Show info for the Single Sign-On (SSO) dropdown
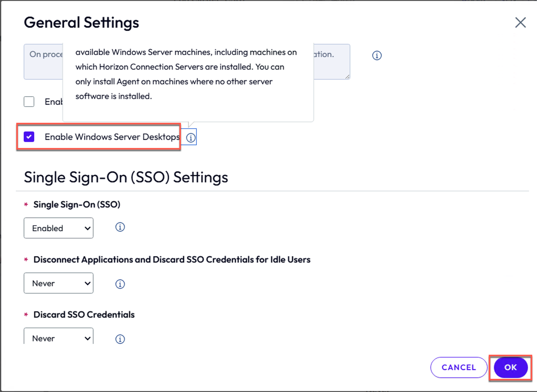Image resolution: width=537 pixels, height=392 pixels. click(120, 227)
